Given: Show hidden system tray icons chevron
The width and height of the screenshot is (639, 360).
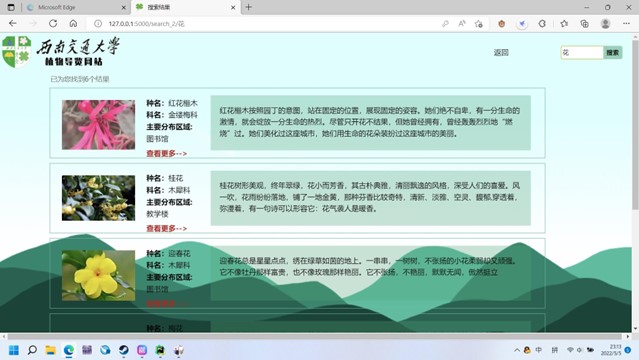Looking at the screenshot, I should (517, 350).
